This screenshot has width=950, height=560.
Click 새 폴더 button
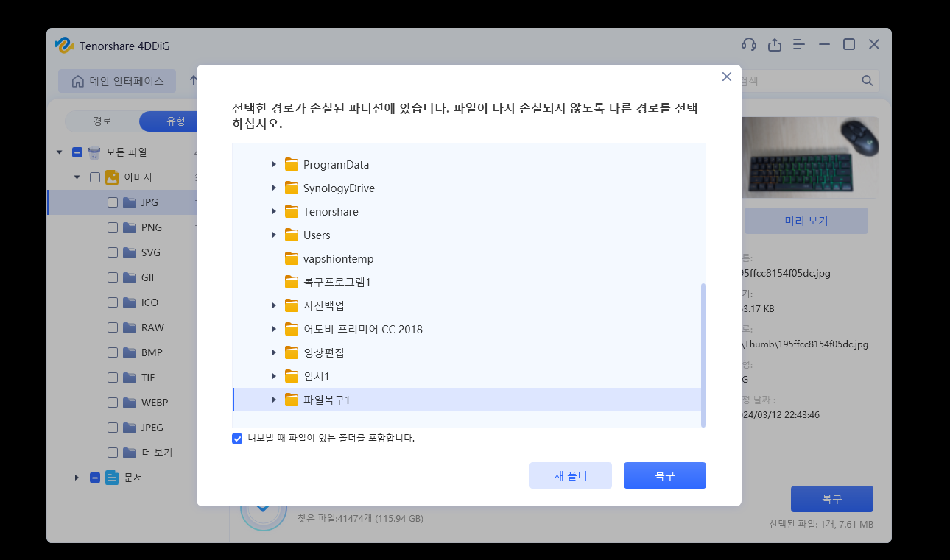[x=571, y=475]
